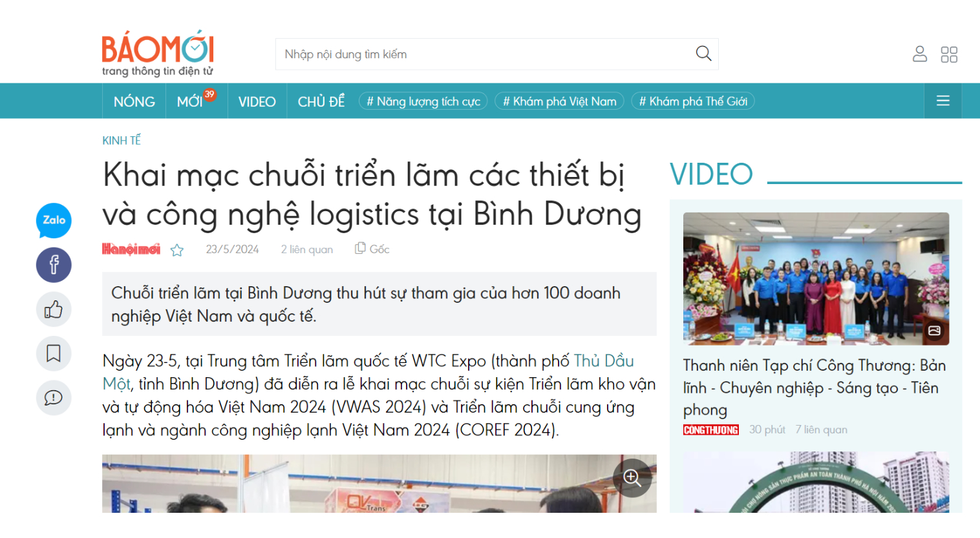Open comments via speech bubble icon
980x538 pixels.
point(54,397)
